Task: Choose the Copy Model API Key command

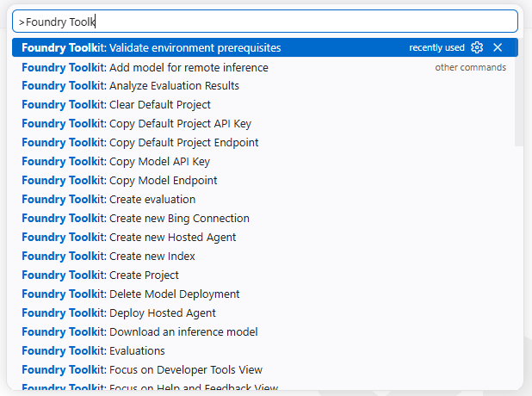Action: pyautogui.click(x=263, y=162)
